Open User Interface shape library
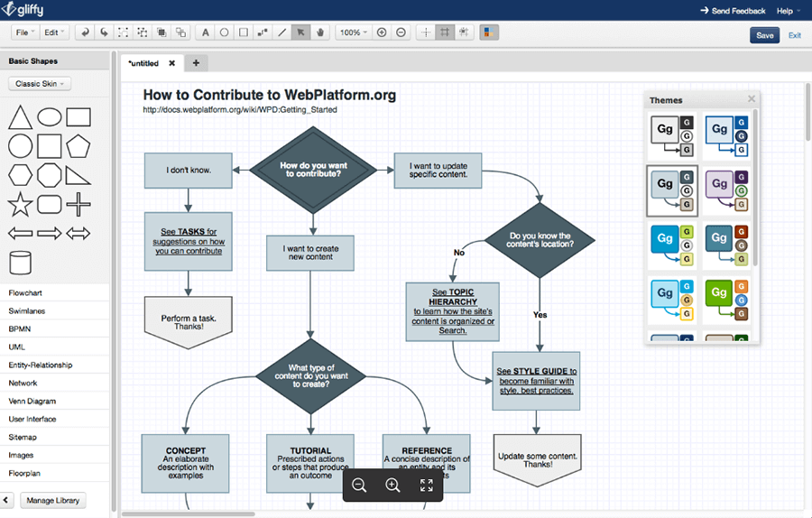The height and width of the screenshot is (518, 812). tap(54, 419)
